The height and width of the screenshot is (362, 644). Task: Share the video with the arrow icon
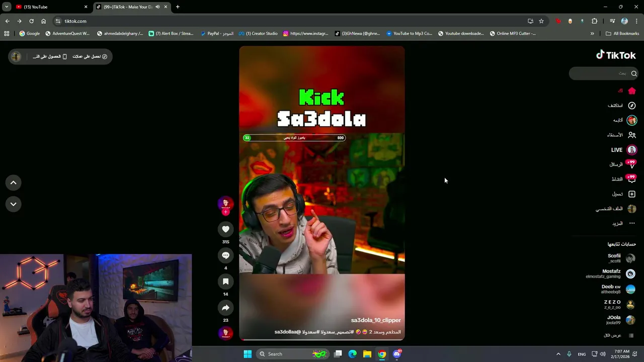pos(225,308)
